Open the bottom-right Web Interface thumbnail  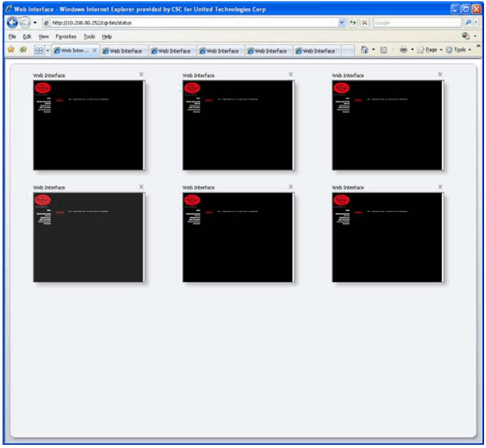tap(388, 238)
